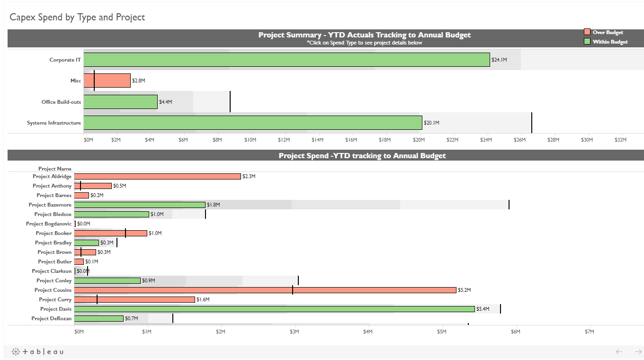Choose the Office Build-outs spend type label
The height and width of the screenshot is (360, 644).
61,102
